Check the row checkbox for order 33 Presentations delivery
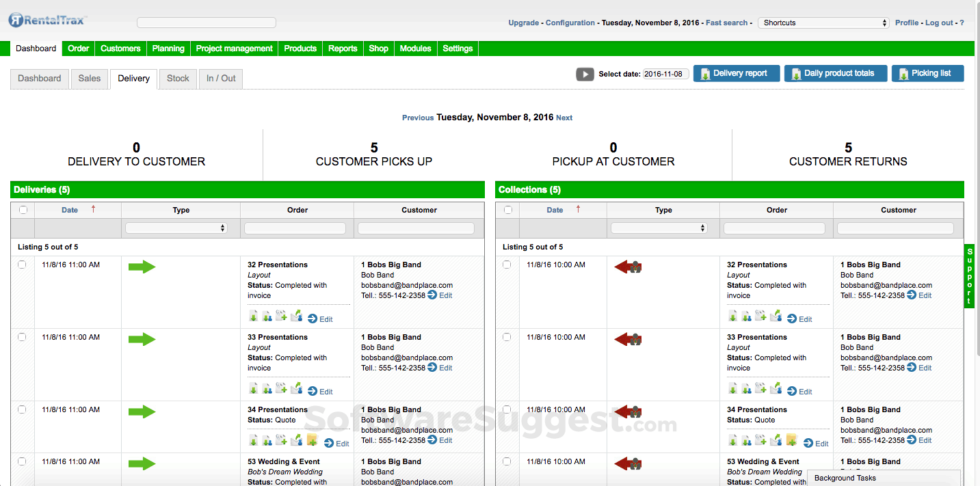This screenshot has height=486, width=980. coord(21,336)
